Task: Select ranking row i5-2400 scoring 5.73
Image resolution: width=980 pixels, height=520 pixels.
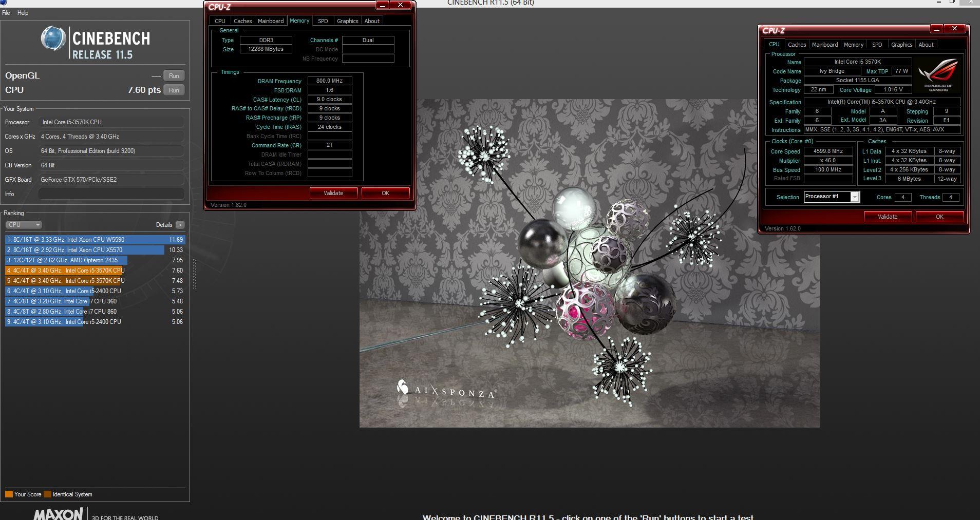Action: pyautogui.click(x=95, y=291)
